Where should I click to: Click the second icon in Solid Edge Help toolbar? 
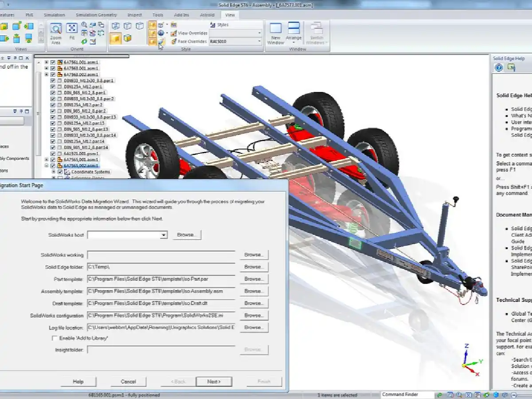512,67
